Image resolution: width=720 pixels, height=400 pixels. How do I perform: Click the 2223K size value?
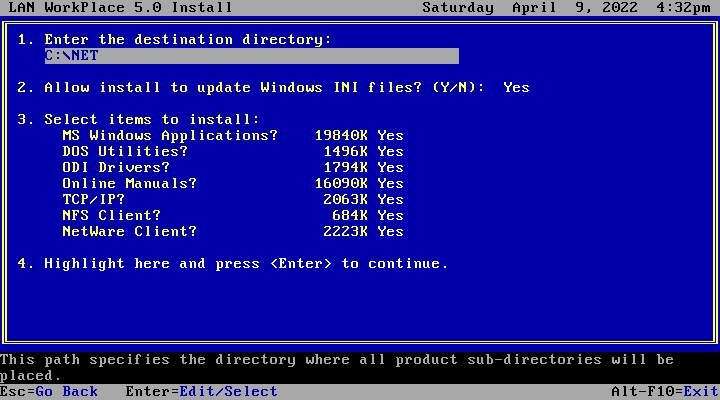coord(346,231)
